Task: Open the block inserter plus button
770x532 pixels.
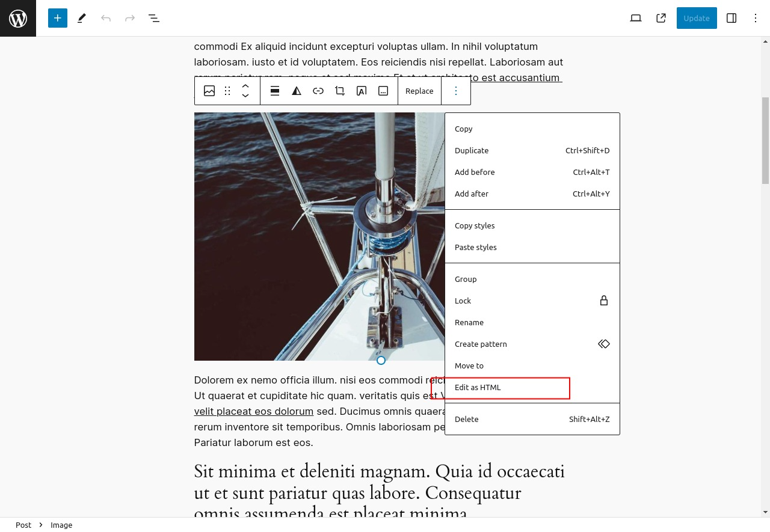Action: [x=58, y=18]
